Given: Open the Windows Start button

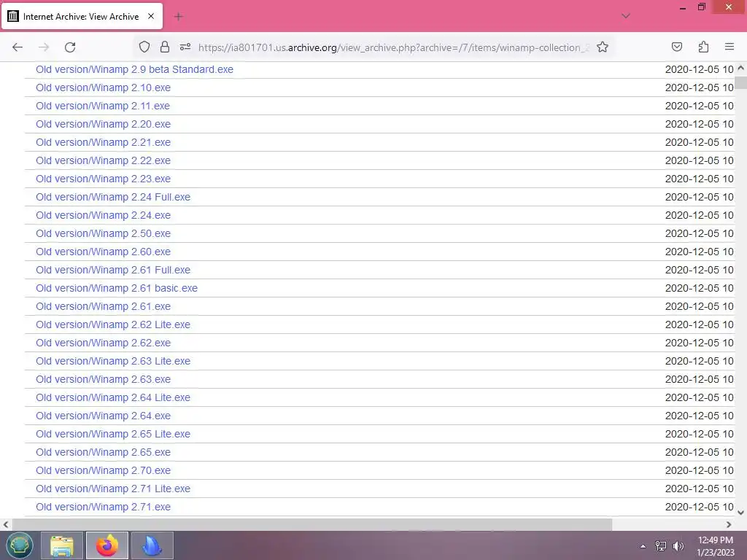Looking at the screenshot, I should click(19, 545).
